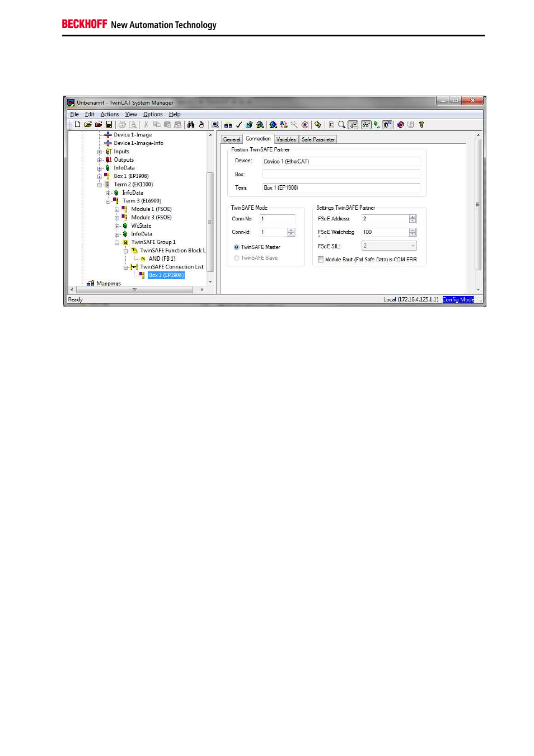This screenshot has height=756, width=534.
Task: Check configuration with the checkmark icon
Action: coord(239,125)
